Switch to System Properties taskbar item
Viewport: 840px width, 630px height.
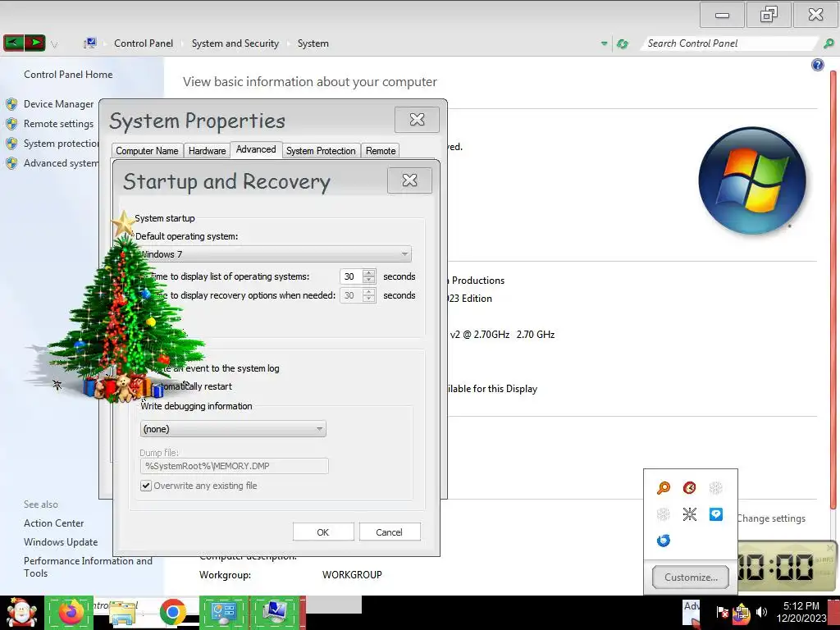click(276, 613)
